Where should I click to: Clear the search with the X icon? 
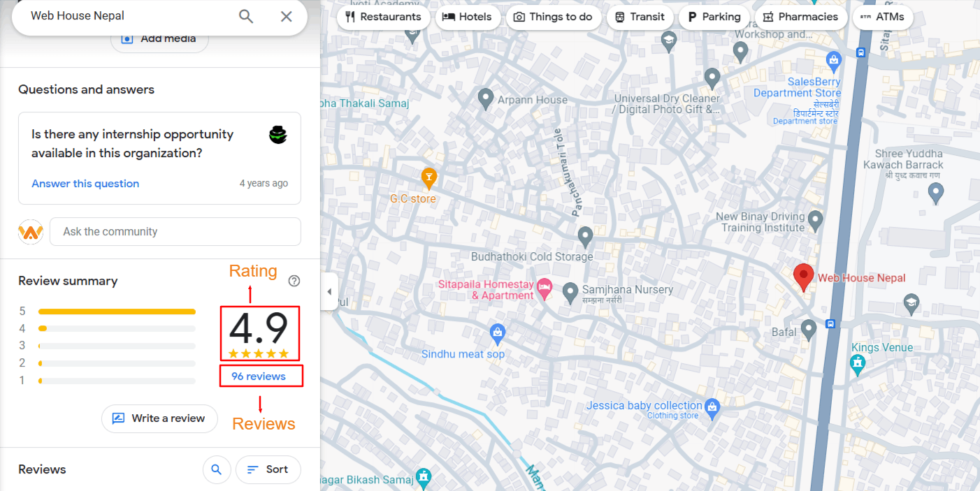[x=286, y=16]
